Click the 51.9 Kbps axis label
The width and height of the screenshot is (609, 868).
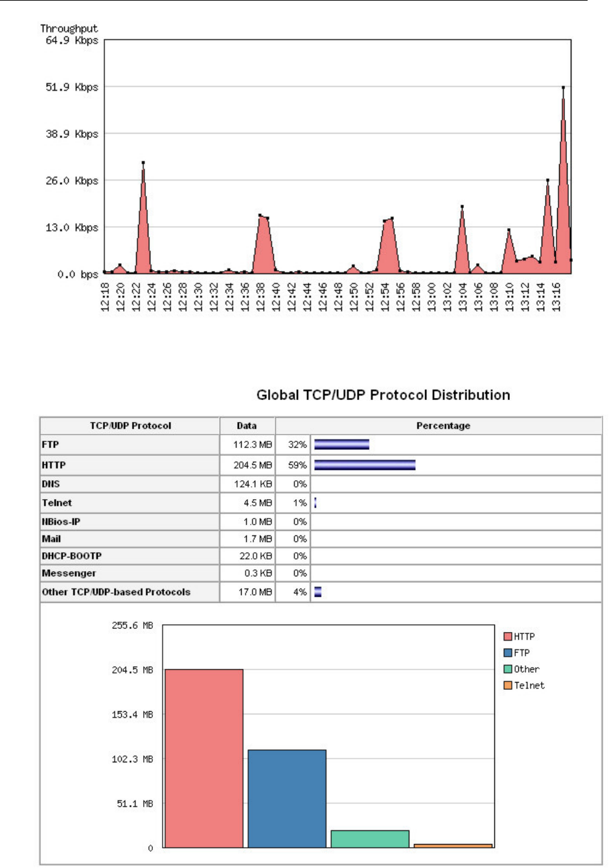coord(72,87)
